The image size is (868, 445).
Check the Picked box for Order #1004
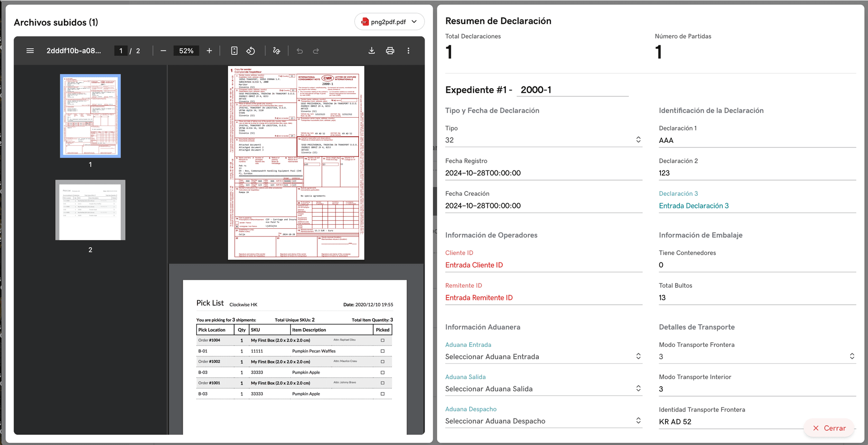[382, 340]
